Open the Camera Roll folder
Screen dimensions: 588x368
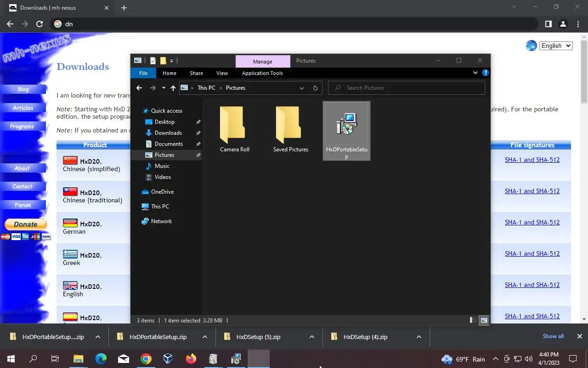234,129
